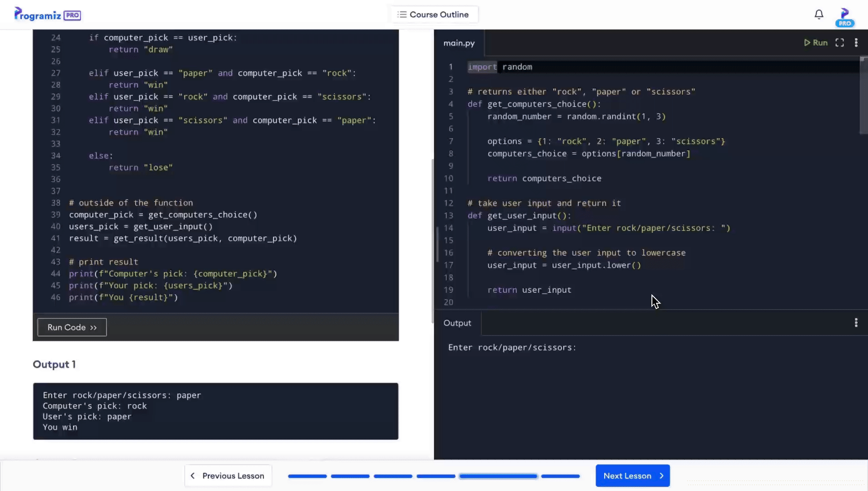Click the 'options = {1: "rock"' line
Image resolution: width=868 pixels, height=491 pixels.
coord(606,141)
